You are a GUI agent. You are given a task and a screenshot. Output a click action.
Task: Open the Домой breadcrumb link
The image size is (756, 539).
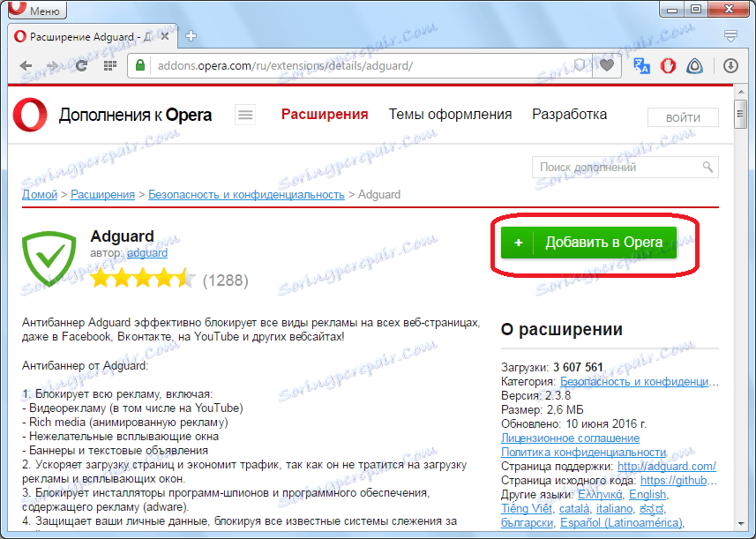pos(40,194)
